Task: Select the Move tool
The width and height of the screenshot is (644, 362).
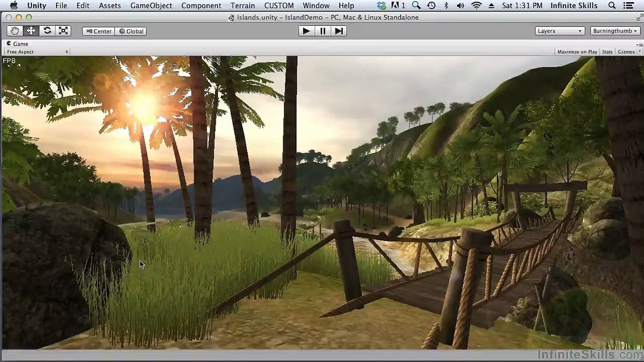Action: point(31,31)
